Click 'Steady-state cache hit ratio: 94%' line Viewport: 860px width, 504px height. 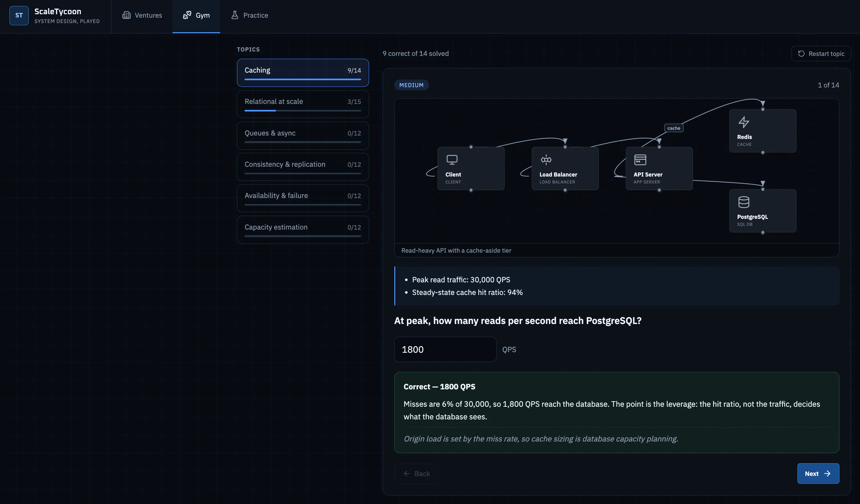(x=467, y=292)
